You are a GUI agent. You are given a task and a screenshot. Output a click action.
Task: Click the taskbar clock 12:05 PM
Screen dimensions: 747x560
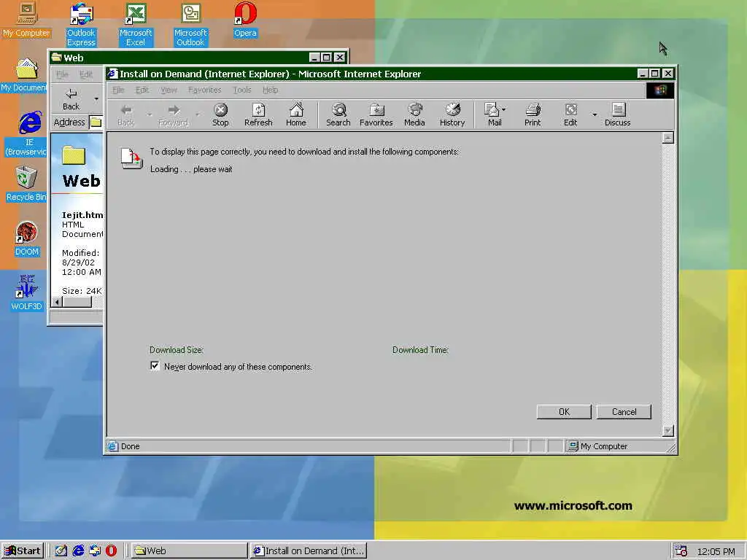(x=716, y=551)
